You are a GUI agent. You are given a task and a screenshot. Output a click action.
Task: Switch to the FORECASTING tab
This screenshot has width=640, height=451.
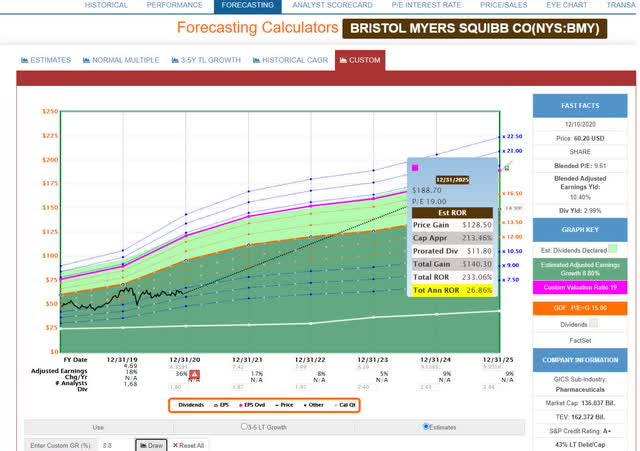click(248, 5)
